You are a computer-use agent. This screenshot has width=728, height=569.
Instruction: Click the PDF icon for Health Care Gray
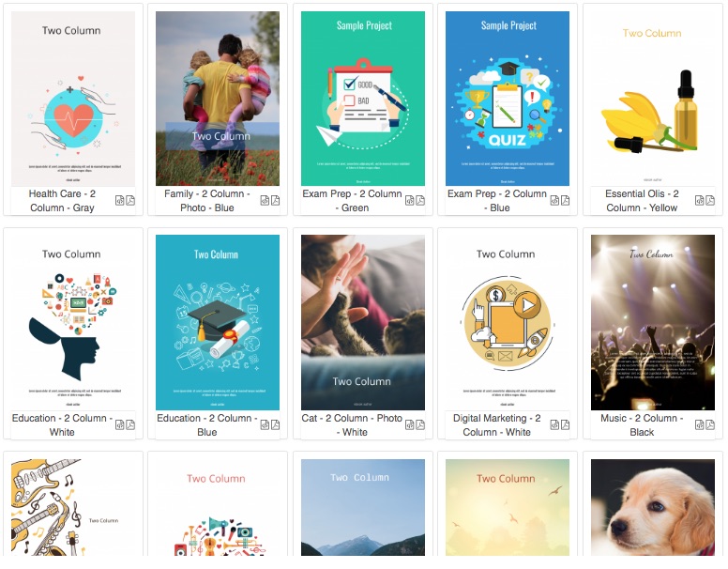tap(130, 200)
